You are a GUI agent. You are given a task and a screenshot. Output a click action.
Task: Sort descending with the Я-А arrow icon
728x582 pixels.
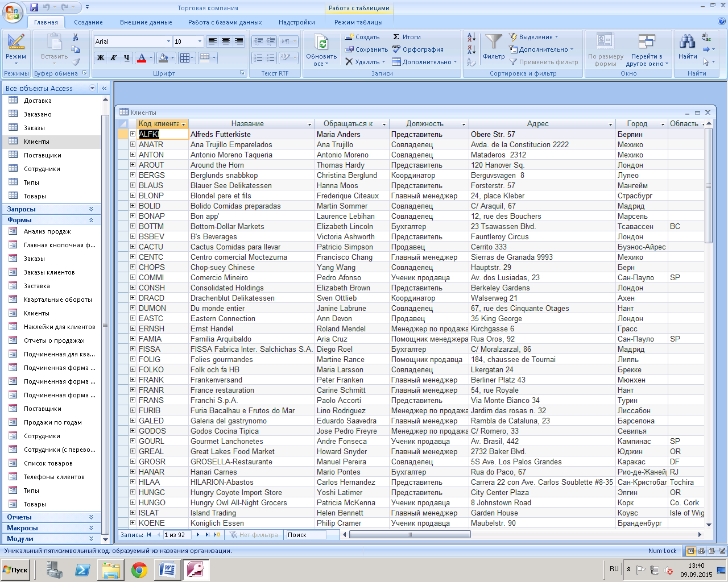point(471,49)
